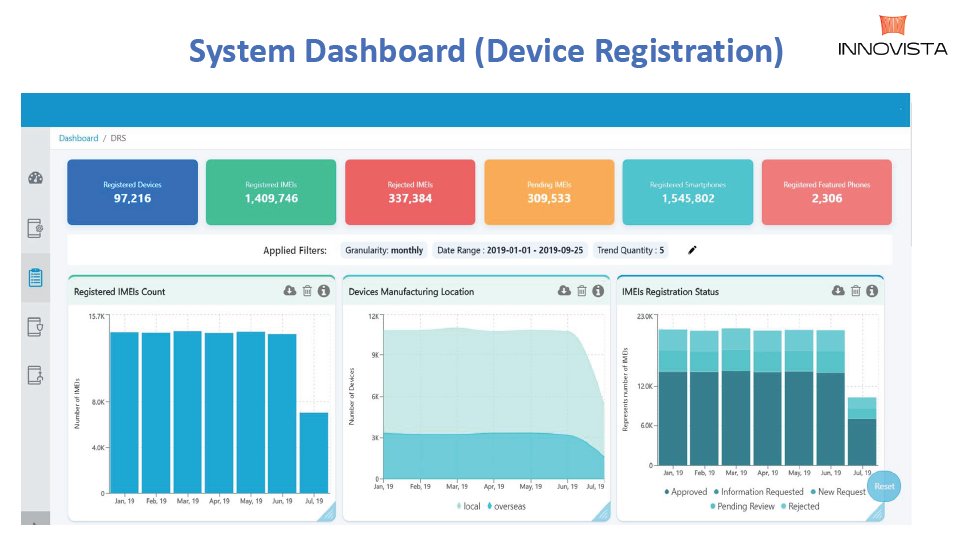Click the Granularity: monthly filter chip
Viewport: 960px width, 540px height.
coord(384,250)
